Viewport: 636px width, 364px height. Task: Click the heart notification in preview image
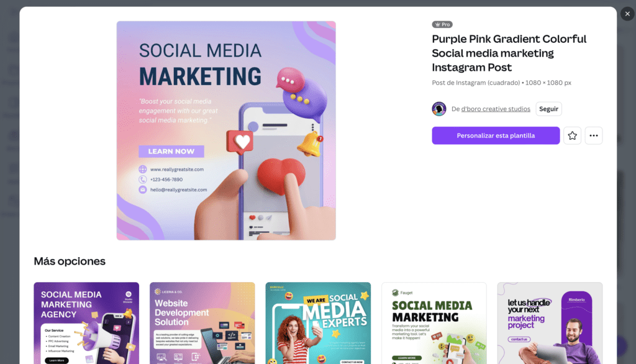pos(240,142)
